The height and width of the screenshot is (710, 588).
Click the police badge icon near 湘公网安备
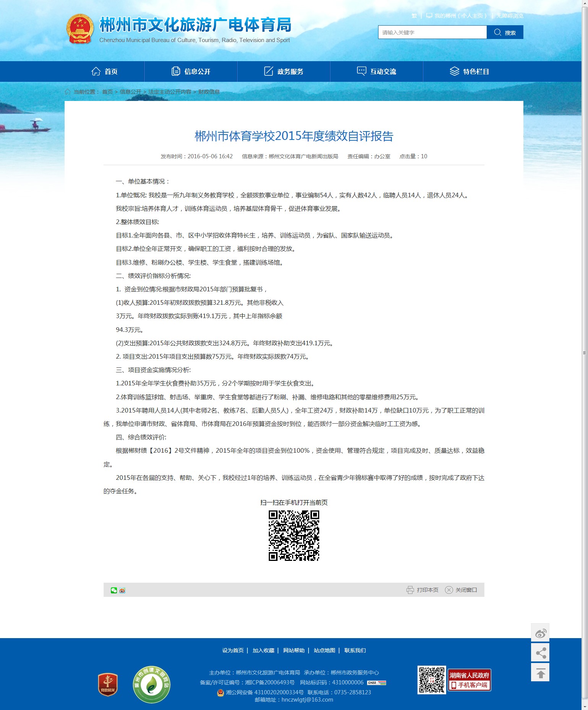tap(221, 692)
